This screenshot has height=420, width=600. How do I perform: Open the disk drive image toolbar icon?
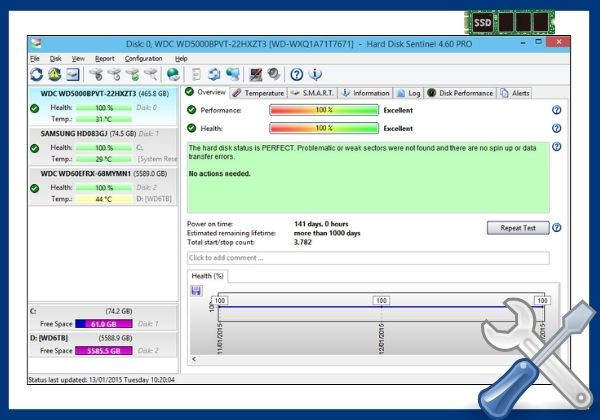click(x=73, y=74)
